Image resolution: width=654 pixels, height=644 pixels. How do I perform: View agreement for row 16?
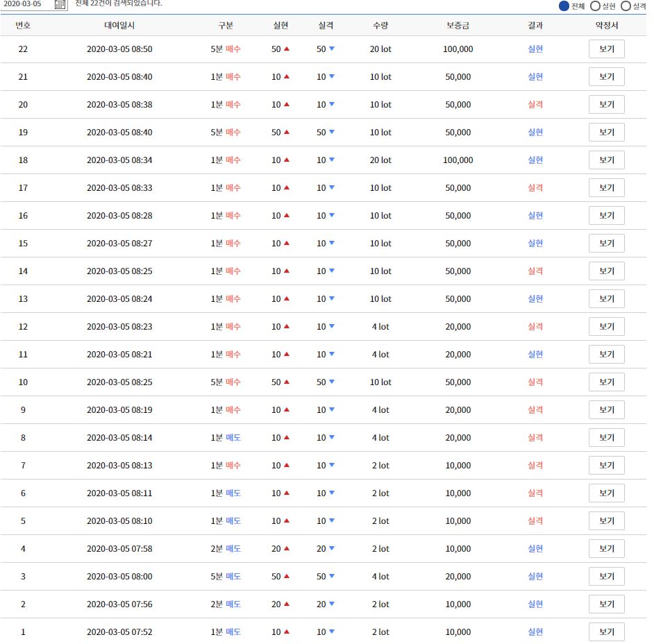(607, 216)
